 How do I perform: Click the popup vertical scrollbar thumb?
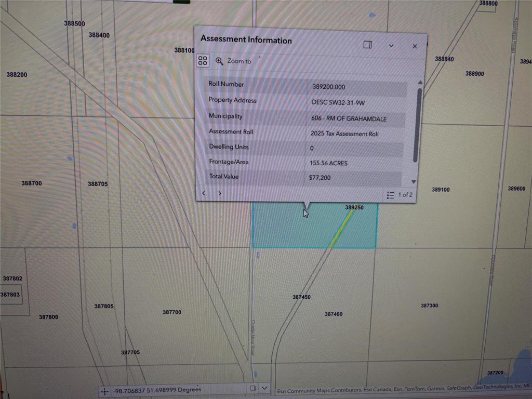click(x=417, y=125)
